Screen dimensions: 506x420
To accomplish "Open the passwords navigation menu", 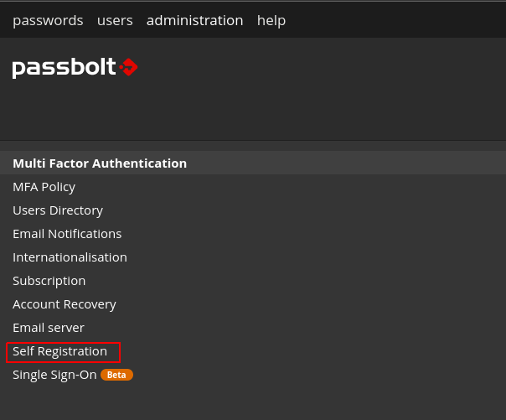I will [48, 21].
